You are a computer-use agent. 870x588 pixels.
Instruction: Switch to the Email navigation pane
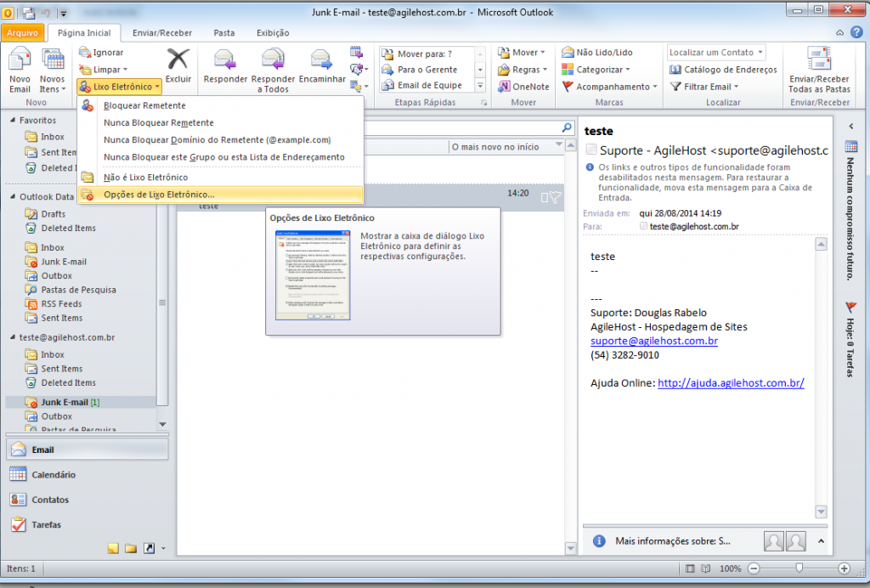pyautogui.click(x=88, y=449)
